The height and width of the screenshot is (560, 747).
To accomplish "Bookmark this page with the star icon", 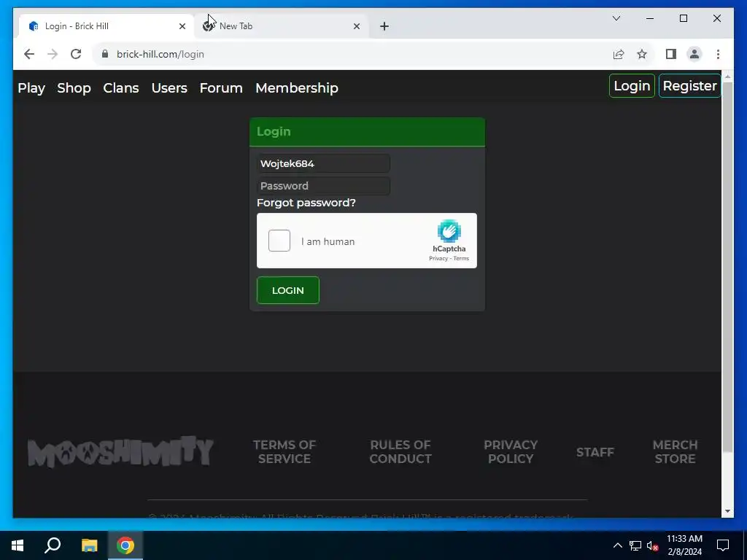I will [x=642, y=54].
